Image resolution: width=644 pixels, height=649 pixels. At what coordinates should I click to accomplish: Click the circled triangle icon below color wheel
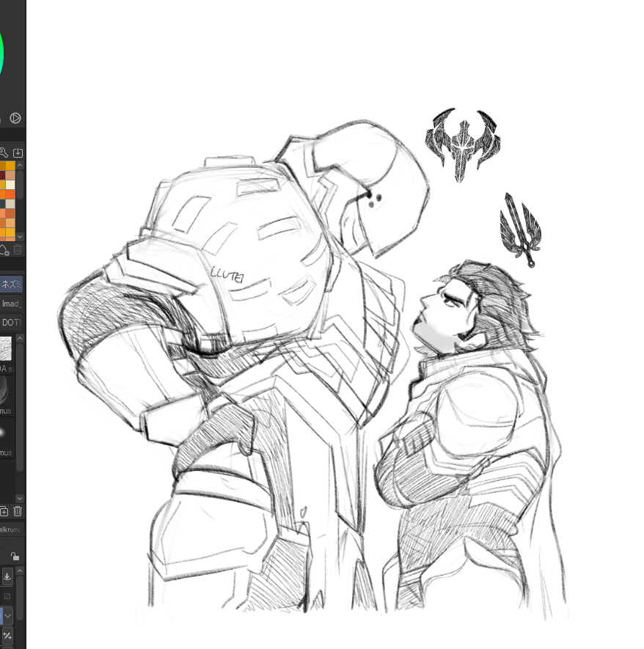point(15,118)
